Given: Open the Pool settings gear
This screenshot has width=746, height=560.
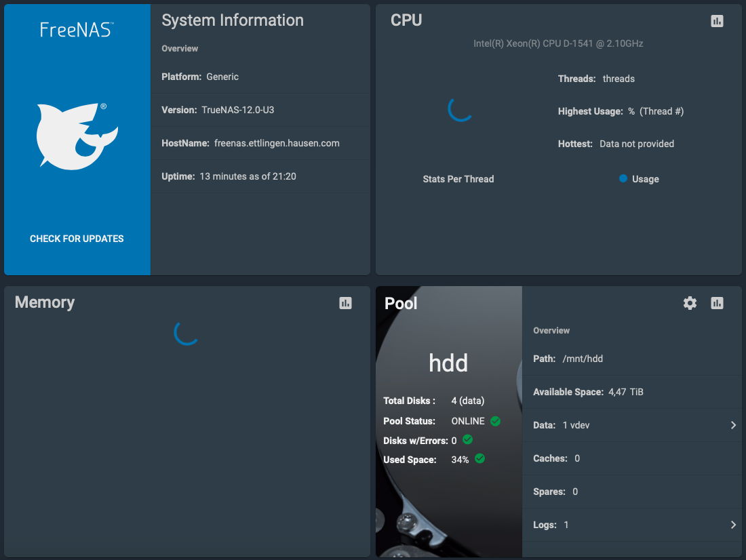Looking at the screenshot, I should click(x=690, y=303).
